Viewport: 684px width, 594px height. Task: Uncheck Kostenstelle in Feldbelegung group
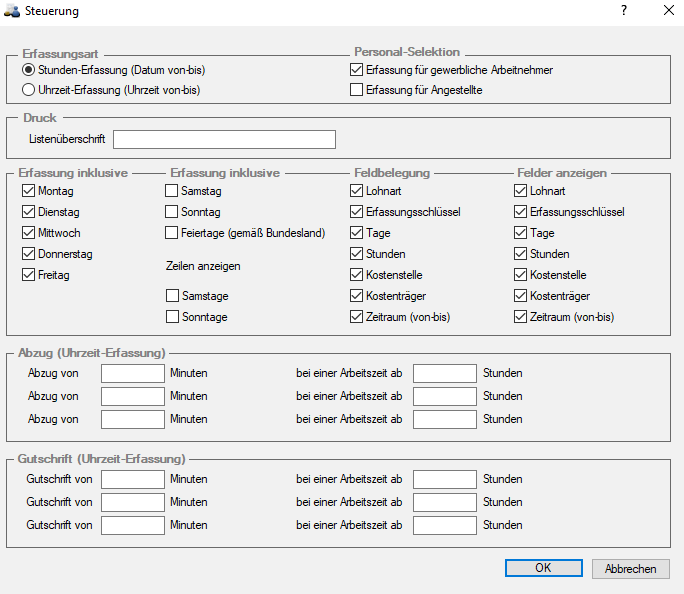click(356, 275)
